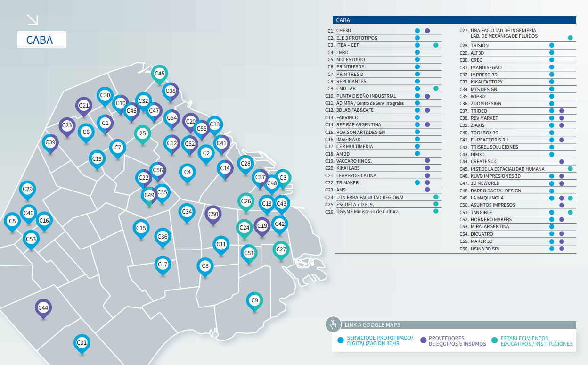588x365 pixels.
Task: Select the C31 map pin
Action: 82,344
